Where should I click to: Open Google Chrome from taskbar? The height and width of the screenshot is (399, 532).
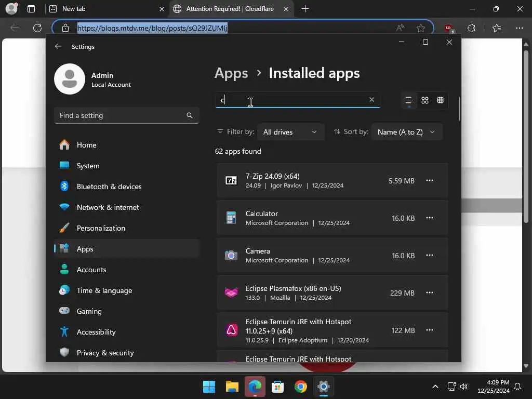(x=301, y=387)
